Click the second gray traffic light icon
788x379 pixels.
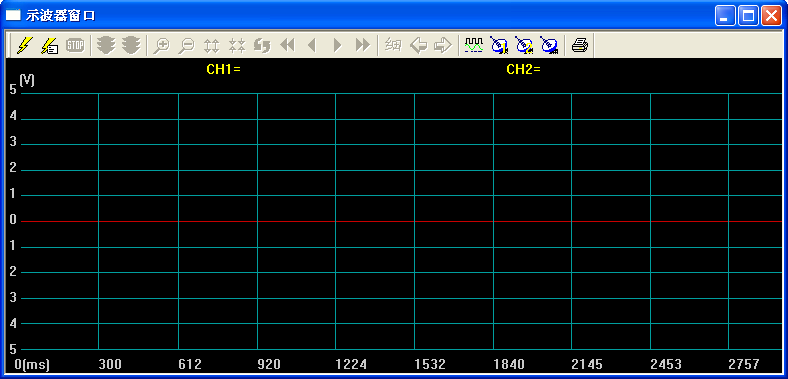(131, 45)
